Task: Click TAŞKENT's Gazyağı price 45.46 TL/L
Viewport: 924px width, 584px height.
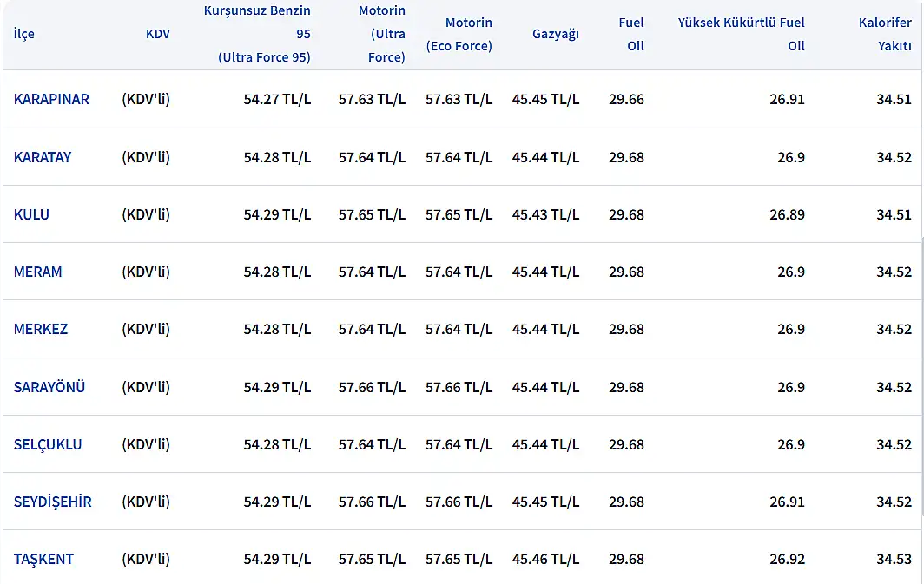Action: (x=545, y=559)
